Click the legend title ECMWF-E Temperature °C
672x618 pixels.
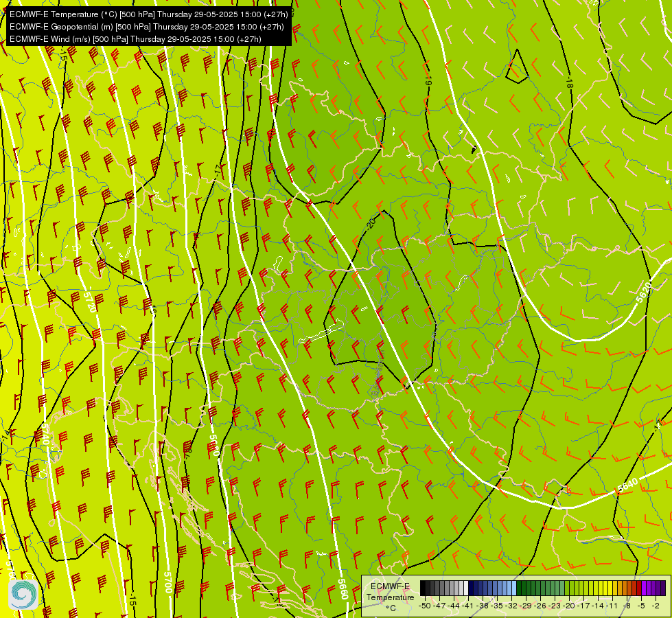(x=390, y=597)
